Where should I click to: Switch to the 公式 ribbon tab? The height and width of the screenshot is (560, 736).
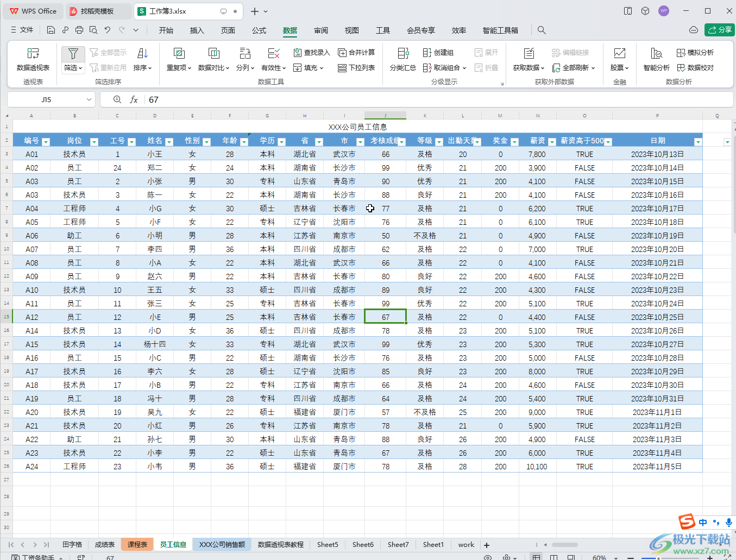coord(259,30)
